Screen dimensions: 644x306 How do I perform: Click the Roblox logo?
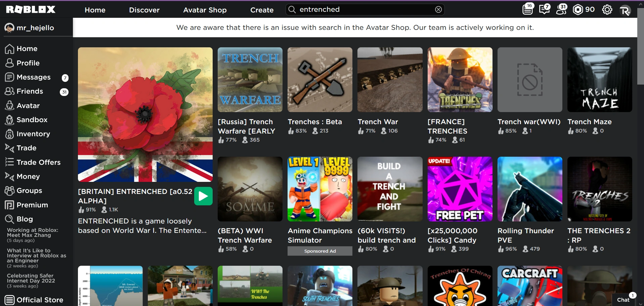click(x=30, y=9)
